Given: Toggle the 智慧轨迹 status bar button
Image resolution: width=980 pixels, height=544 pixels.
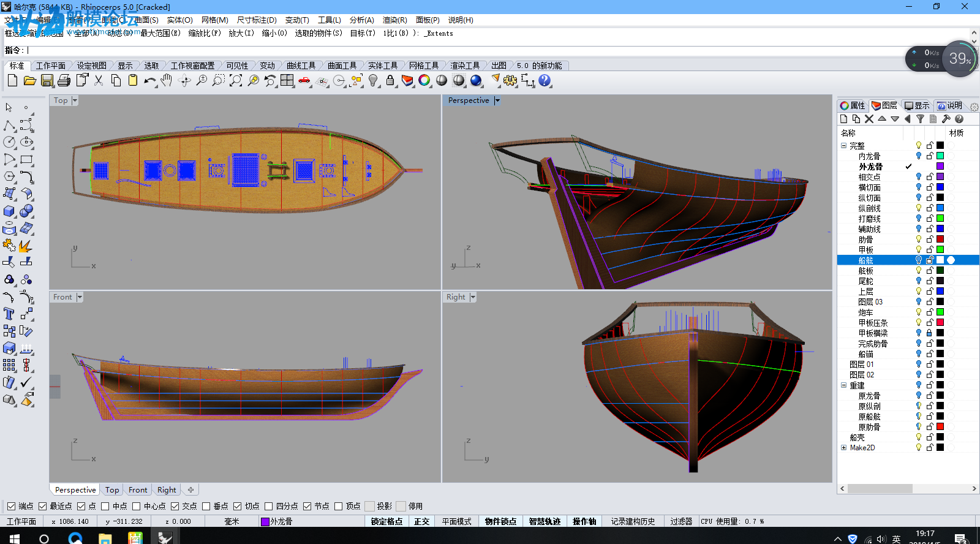Looking at the screenshot, I should pos(545,521).
